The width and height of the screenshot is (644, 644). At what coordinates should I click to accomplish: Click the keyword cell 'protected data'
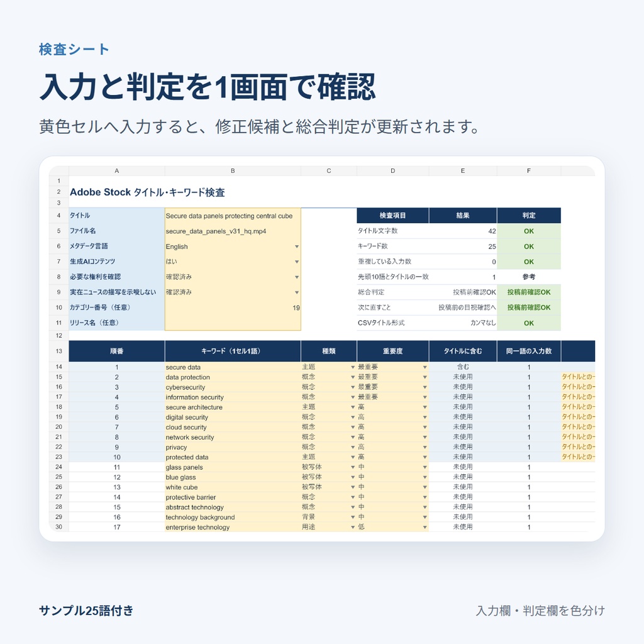(233, 457)
